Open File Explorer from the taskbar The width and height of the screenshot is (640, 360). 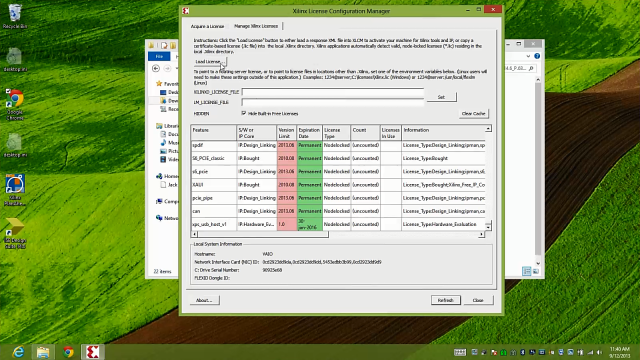click(43, 352)
